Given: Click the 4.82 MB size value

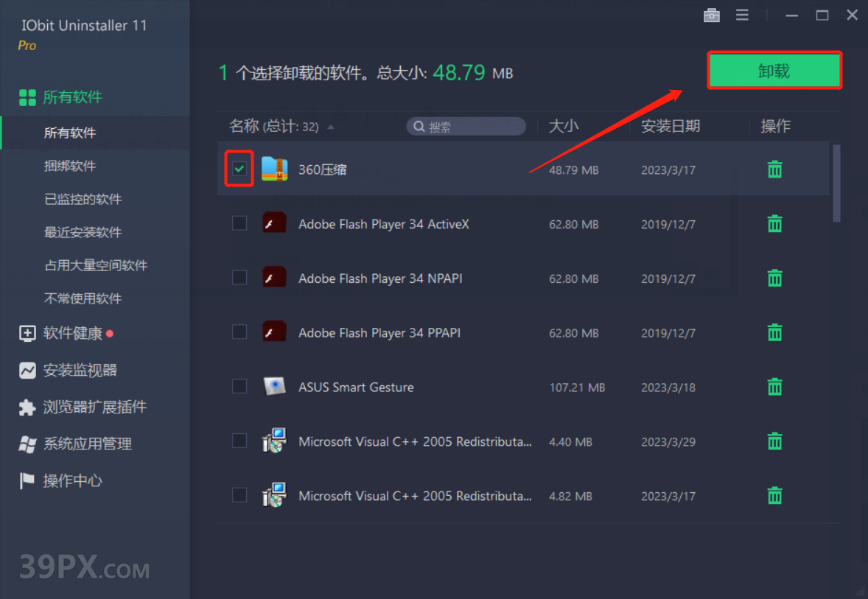Looking at the screenshot, I should [x=570, y=496].
